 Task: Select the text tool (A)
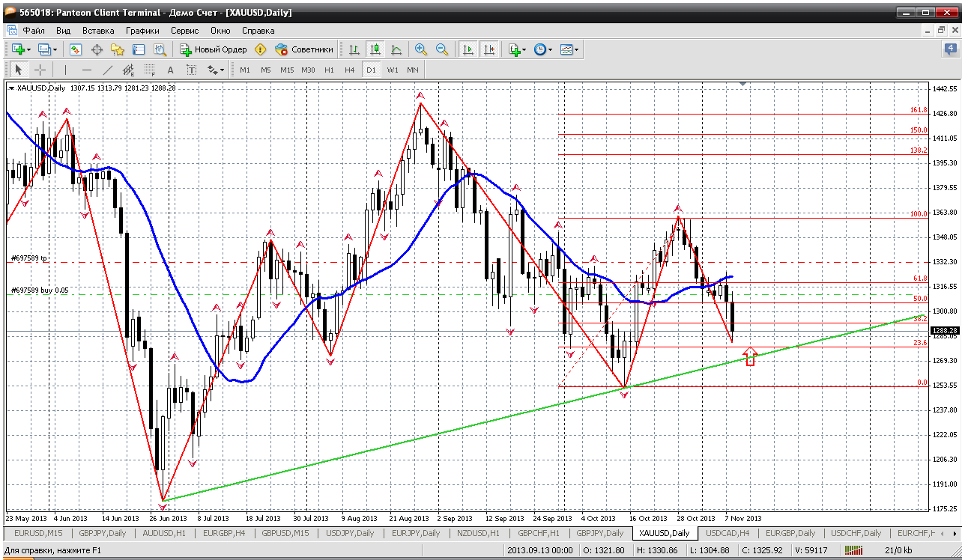170,70
